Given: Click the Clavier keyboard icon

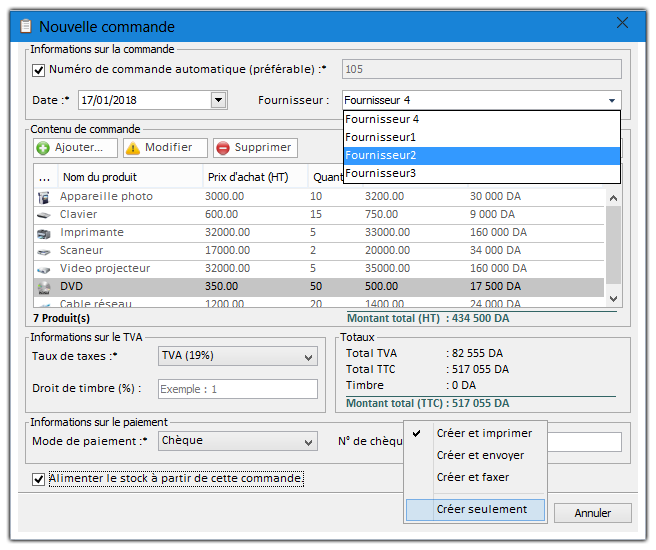Looking at the screenshot, I should 44,215.
